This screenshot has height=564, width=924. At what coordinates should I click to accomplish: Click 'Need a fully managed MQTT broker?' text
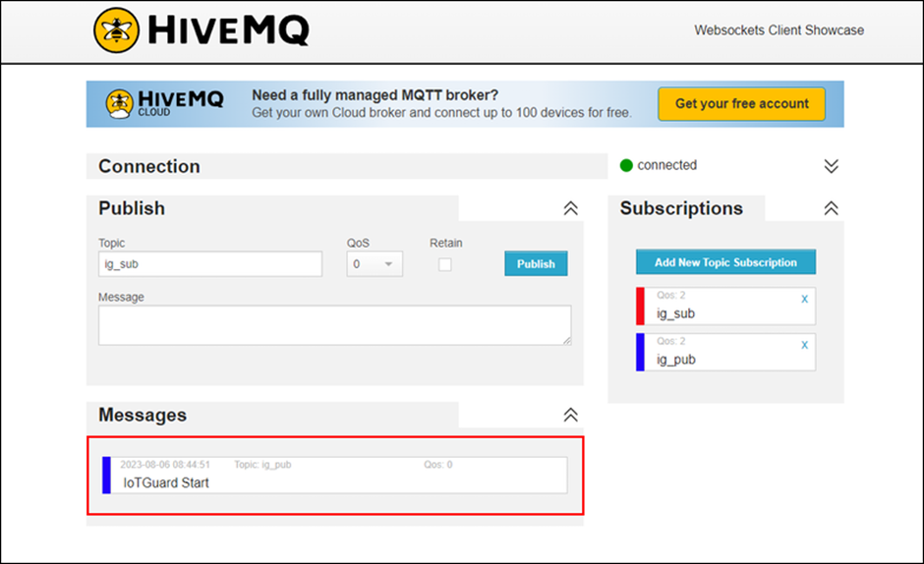pos(375,95)
